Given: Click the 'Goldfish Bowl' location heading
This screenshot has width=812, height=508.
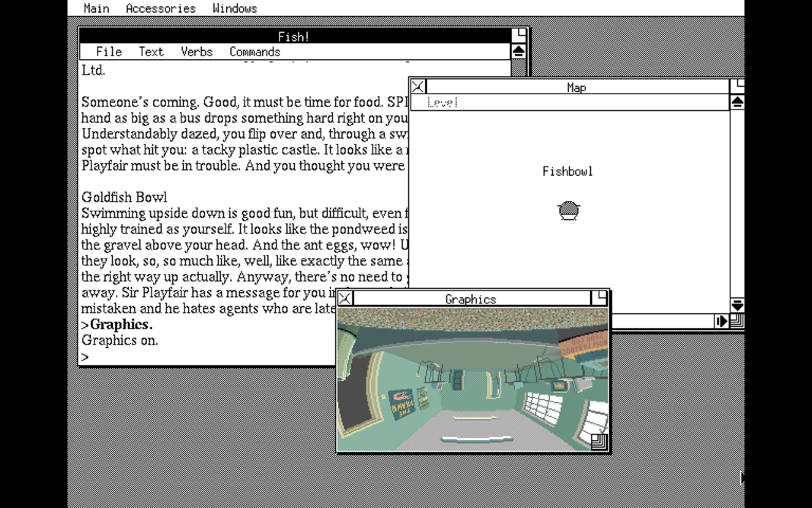Looking at the screenshot, I should (x=124, y=197).
